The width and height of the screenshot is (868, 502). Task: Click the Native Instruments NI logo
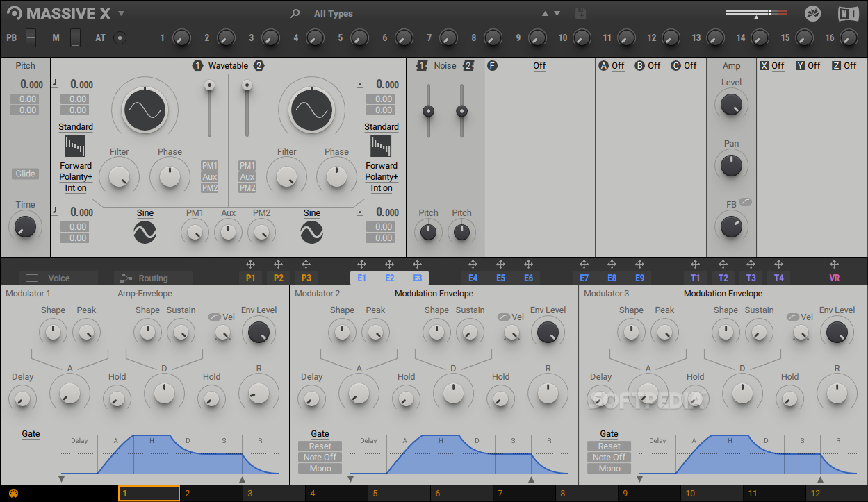(x=848, y=13)
